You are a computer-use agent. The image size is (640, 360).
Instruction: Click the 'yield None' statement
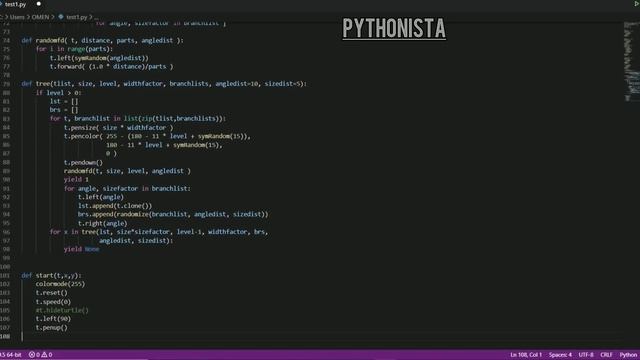pos(81,249)
